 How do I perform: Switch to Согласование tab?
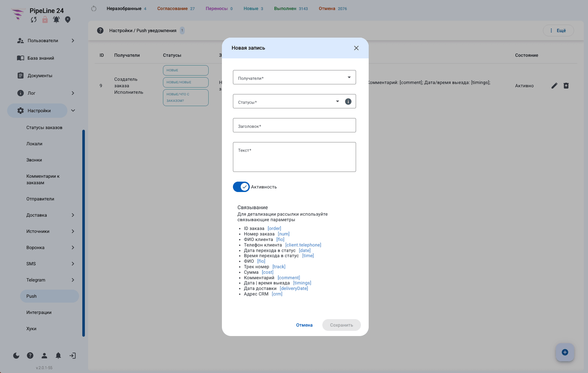click(x=176, y=8)
